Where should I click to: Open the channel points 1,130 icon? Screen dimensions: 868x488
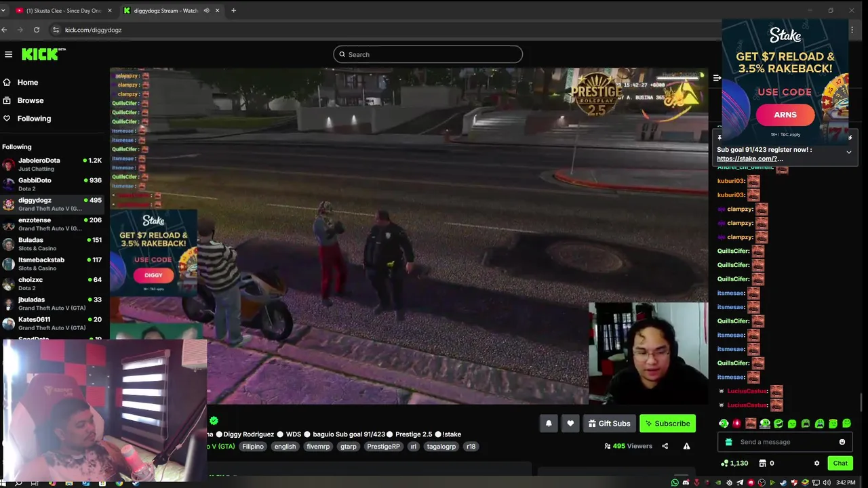(x=724, y=463)
